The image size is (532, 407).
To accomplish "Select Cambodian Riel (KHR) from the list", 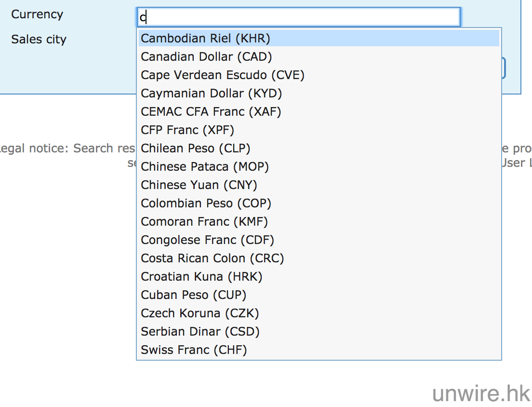I will [205, 39].
